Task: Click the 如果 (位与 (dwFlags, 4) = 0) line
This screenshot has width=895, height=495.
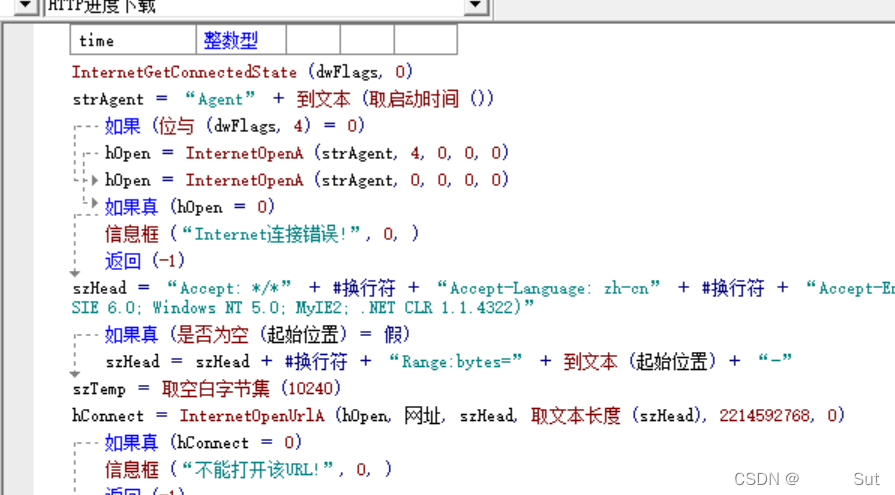Action: [x=235, y=126]
